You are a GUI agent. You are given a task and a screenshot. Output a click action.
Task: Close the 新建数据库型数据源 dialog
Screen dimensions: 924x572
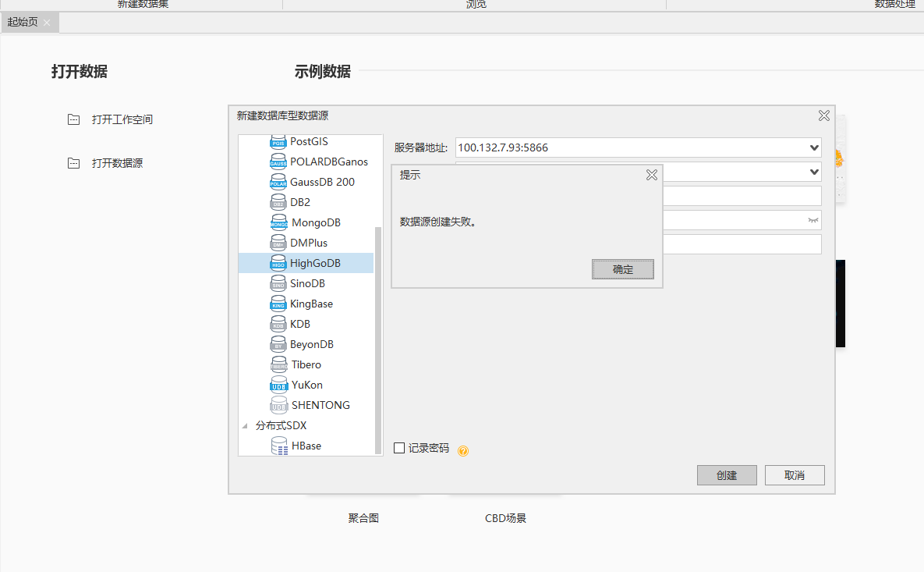(824, 115)
